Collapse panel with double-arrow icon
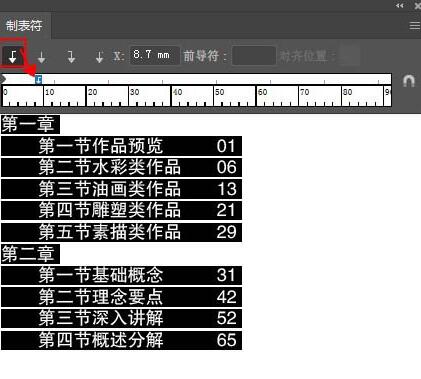Viewport: 421px width, 379px height. point(400,5)
